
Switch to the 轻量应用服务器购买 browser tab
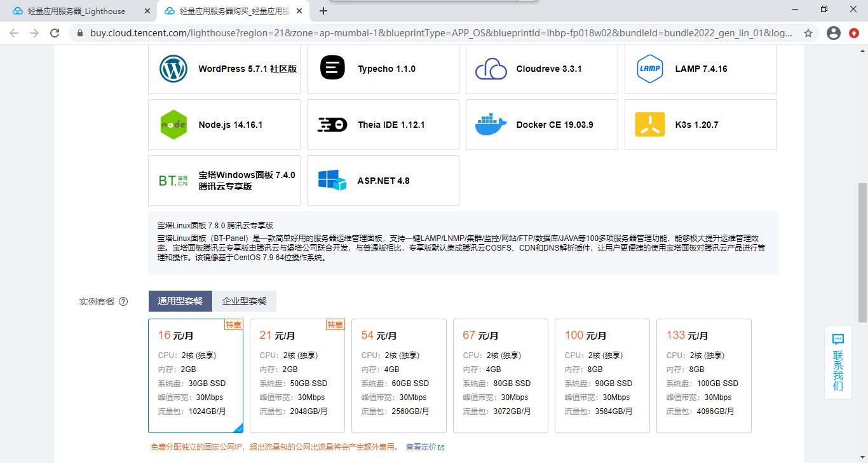tap(233, 11)
